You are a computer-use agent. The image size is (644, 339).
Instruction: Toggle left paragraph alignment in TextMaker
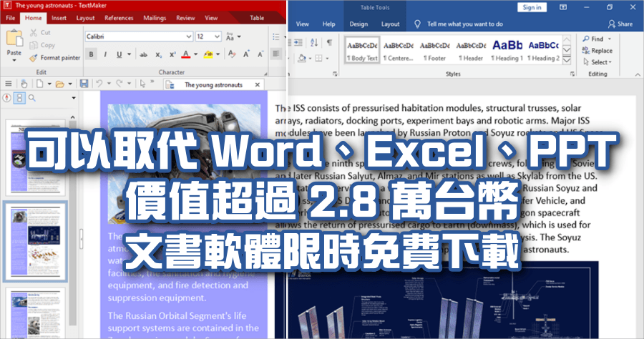click(x=276, y=54)
